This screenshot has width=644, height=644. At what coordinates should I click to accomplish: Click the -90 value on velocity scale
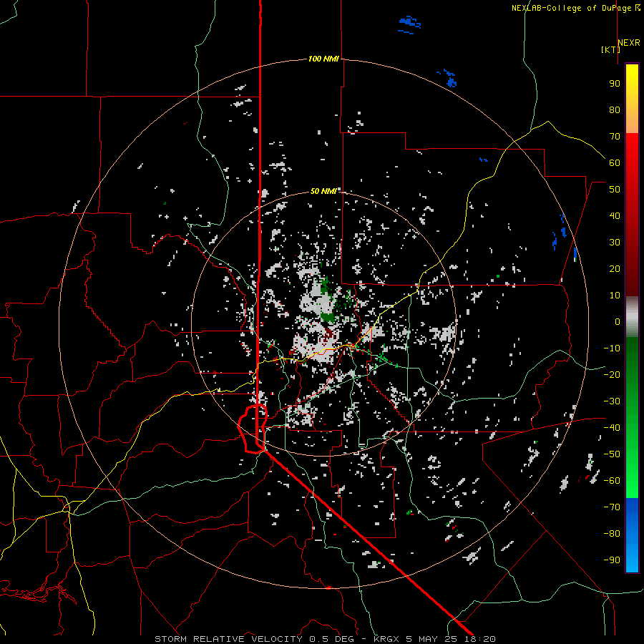[x=612, y=560]
